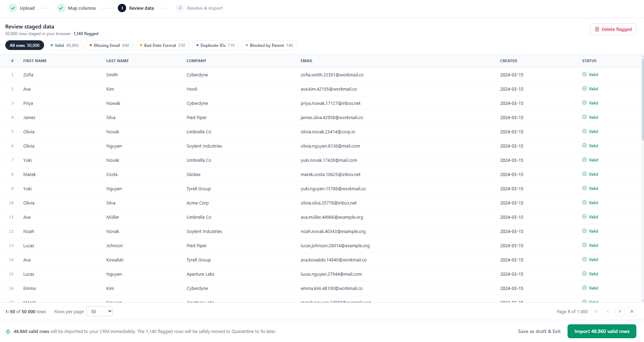The width and height of the screenshot is (644, 342).
Task: Click the 1,140 flagged count text
Action: click(x=86, y=34)
